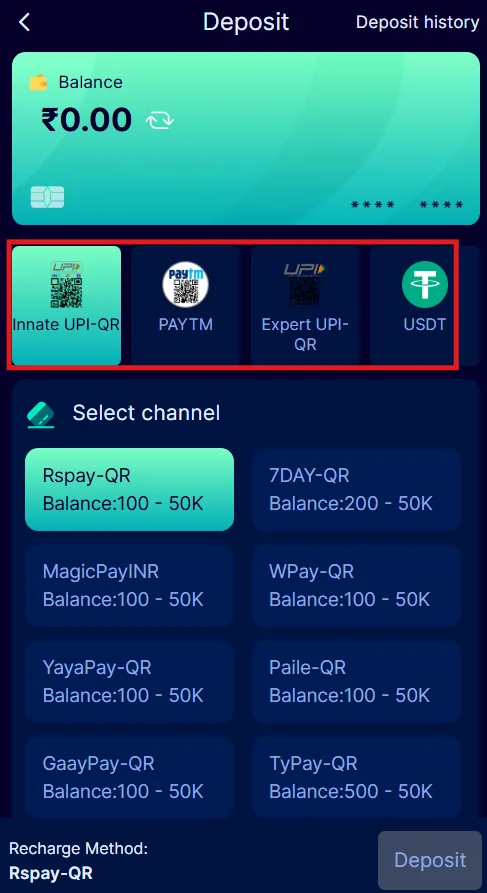
Task: Tap the masked card number asterisks
Action: (407, 205)
